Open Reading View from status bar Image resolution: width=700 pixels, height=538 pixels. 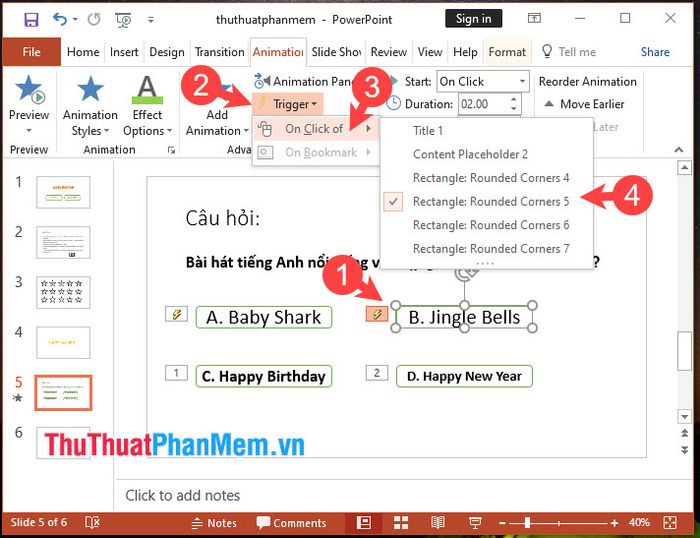click(437, 522)
